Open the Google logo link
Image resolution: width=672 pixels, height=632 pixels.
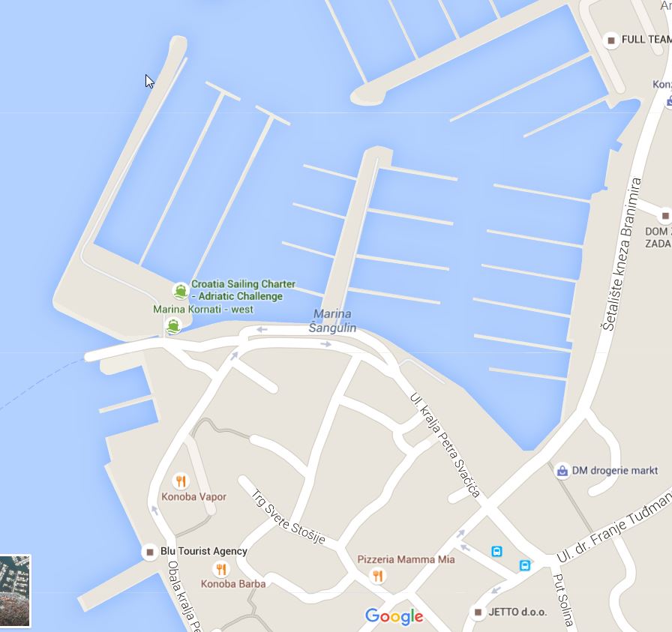(x=394, y=616)
